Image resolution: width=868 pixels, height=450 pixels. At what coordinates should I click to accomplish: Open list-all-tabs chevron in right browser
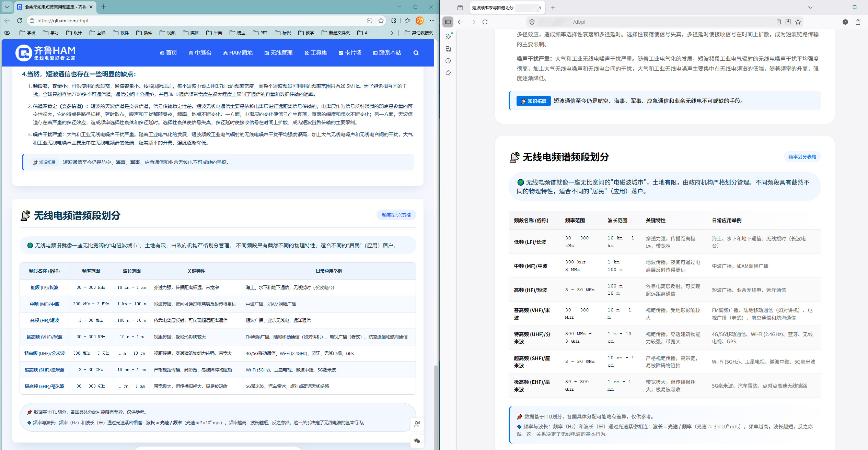click(x=810, y=7)
